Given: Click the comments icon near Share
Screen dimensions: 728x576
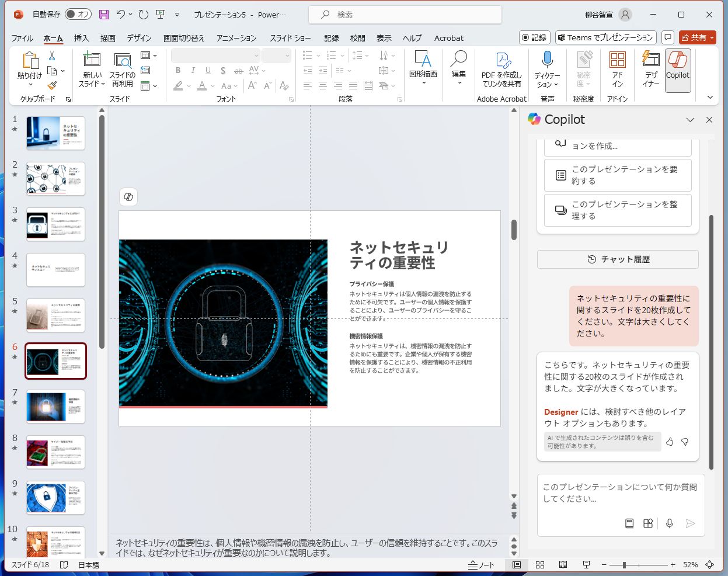Looking at the screenshot, I should pyautogui.click(x=668, y=37).
